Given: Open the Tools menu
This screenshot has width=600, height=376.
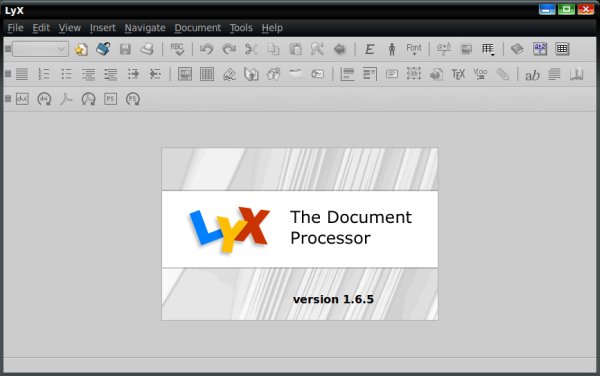Looking at the screenshot, I should point(241,28).
